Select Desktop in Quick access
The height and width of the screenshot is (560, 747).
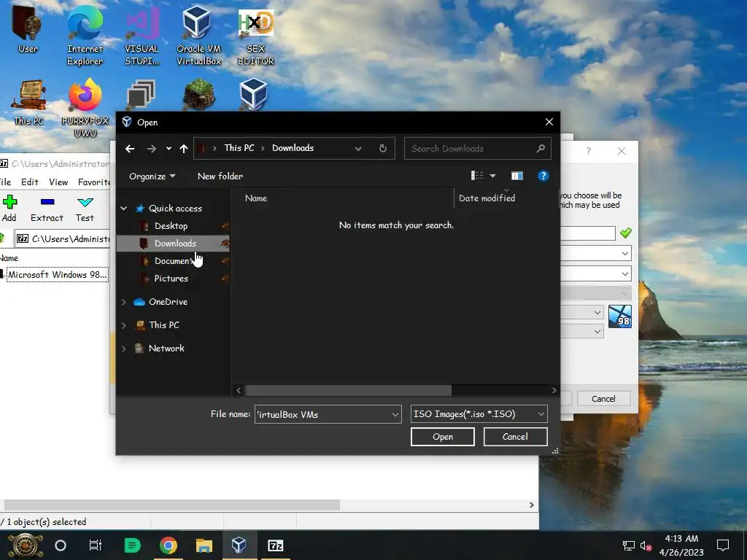pyautogui.click(x=171, y=226)
